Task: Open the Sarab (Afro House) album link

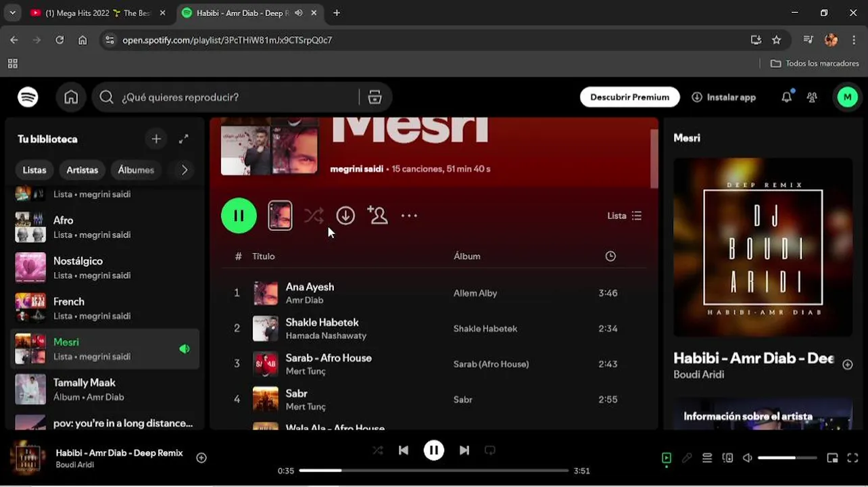Action: 491,364
